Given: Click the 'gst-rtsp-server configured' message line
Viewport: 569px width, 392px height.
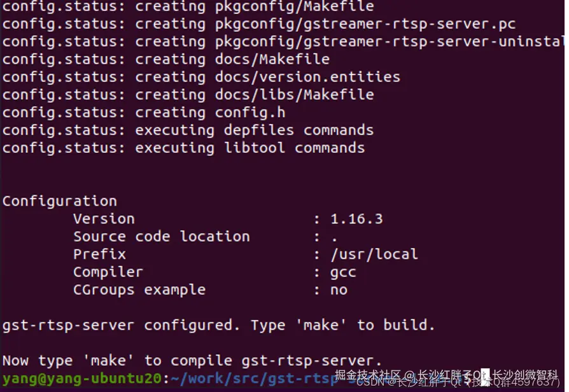Looking at the screenshot, I should click(x=218, y=326).
